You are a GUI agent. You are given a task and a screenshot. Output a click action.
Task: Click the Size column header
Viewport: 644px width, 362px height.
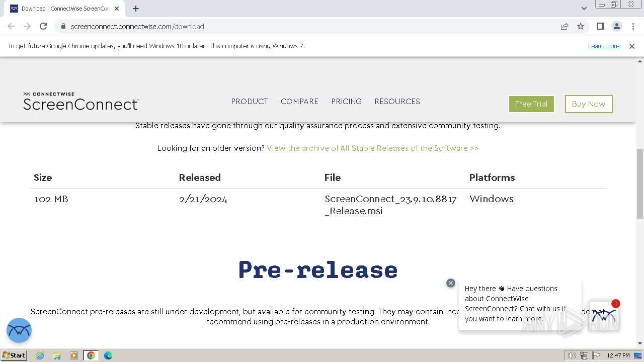43,177
